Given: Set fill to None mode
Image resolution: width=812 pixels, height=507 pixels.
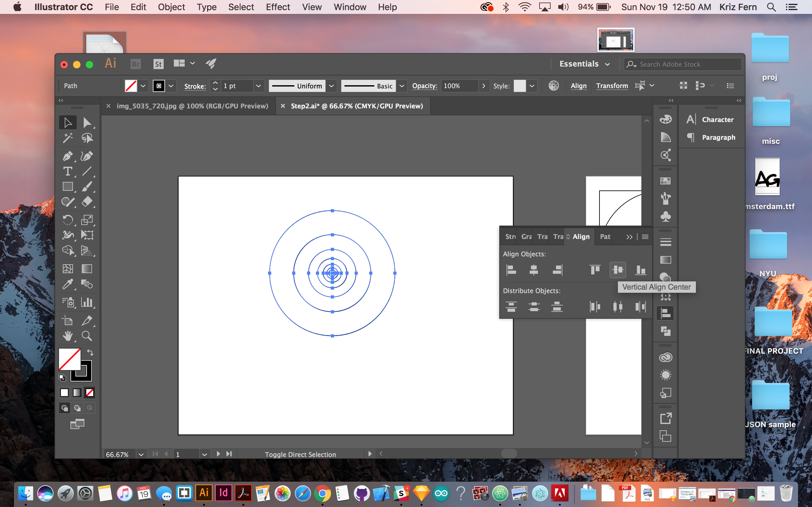Looking at the screenshot, I should [89, 392].
